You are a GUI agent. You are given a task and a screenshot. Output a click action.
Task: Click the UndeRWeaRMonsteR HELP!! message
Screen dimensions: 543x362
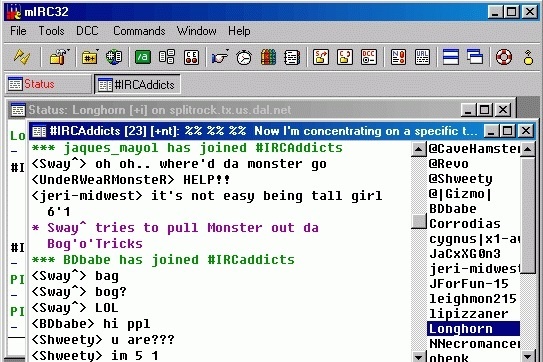point(131,180)
